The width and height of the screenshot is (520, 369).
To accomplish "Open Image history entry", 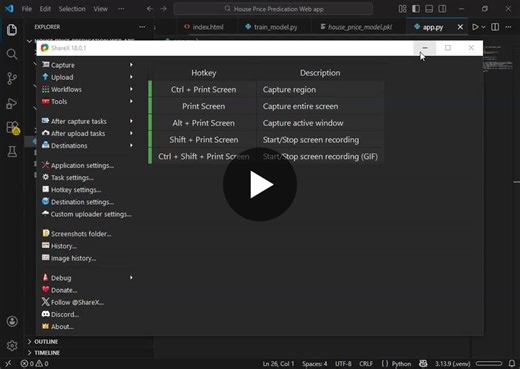I will (73, 258).
